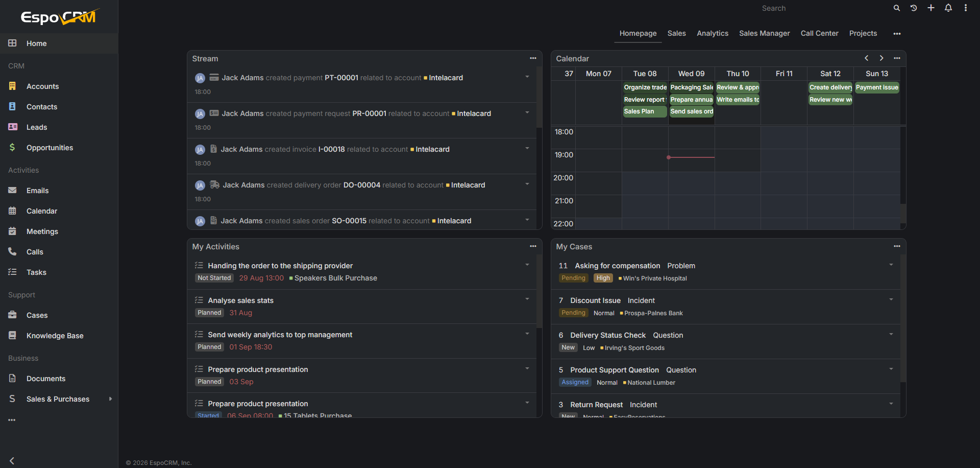Switch to the Projects dashboard tab
Viewport: 980px width, 468px height.
[x=863, y=33]
